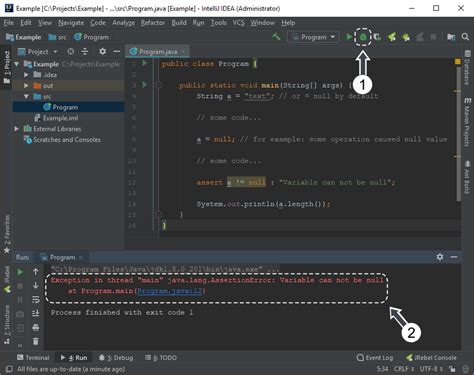Click the yellow inspection indicator in editor
The height and width of the screenshot is (375, 474).
[458, 61]
